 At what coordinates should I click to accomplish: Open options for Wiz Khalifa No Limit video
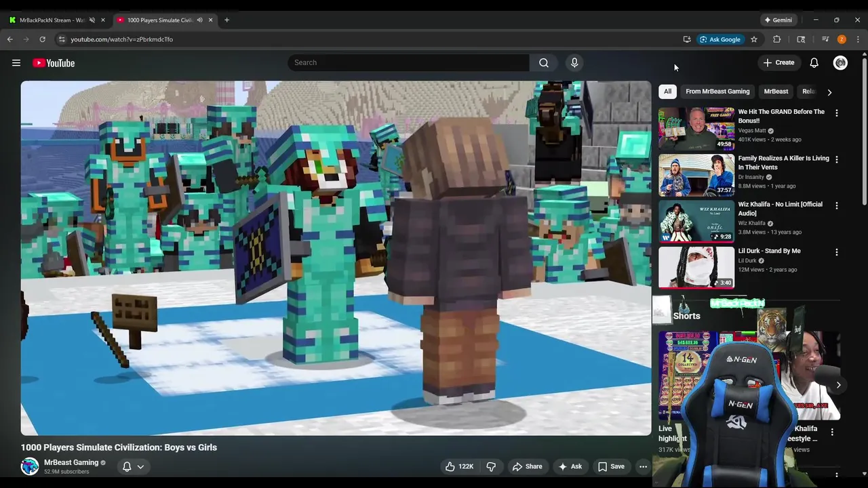(836, 205)
